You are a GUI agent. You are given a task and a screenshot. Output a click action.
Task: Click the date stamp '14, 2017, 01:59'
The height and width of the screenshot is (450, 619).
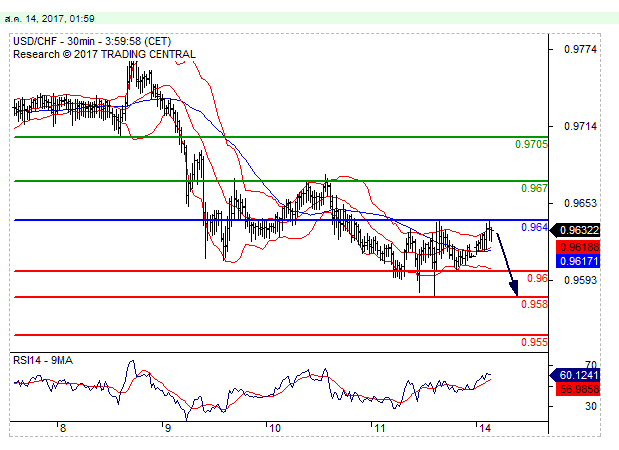click(60, 19)
